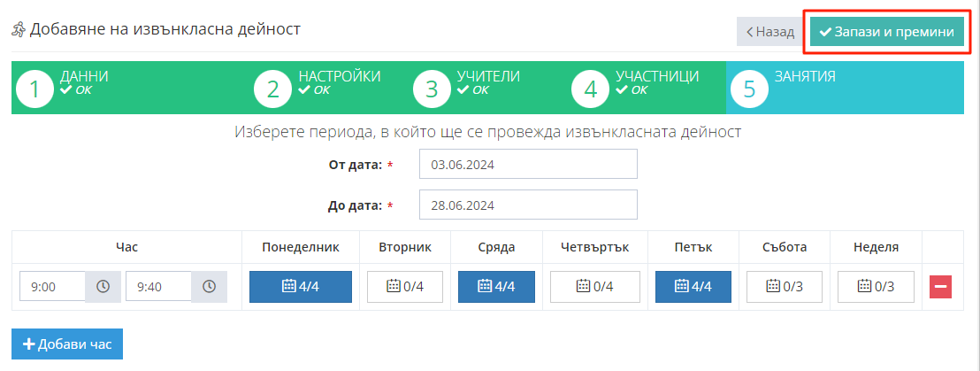Open the До дата date field
Image resolution: width=980 pixels, height=371 pixels.
528,205
